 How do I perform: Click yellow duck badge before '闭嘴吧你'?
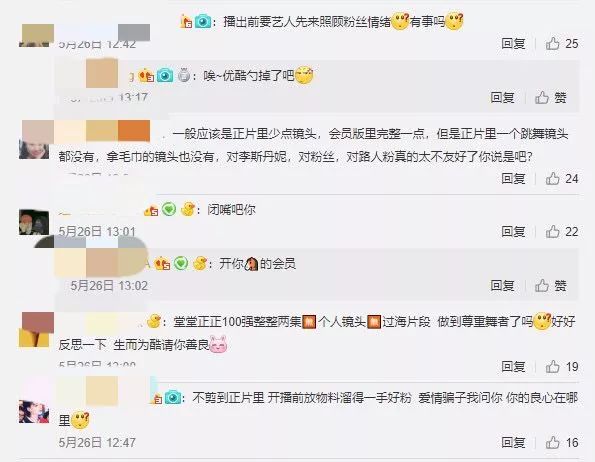[187, 209]
